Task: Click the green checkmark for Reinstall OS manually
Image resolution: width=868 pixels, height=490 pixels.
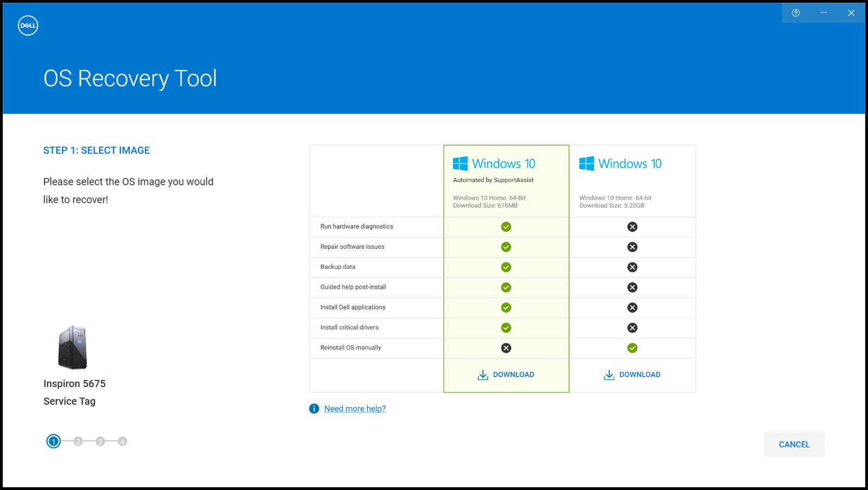Action: [x=632, y=347]
